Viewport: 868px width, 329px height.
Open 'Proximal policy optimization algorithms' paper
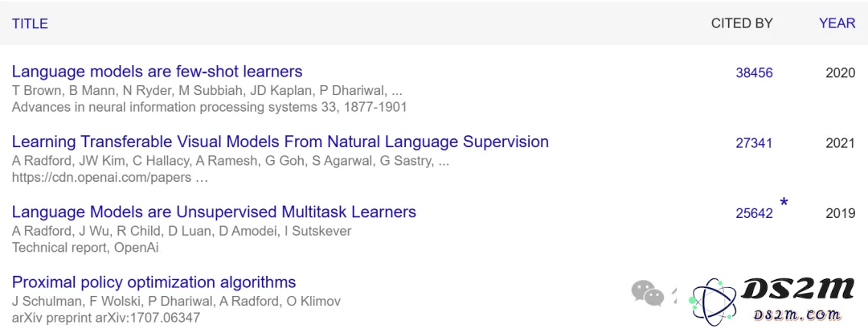[154, 282]
